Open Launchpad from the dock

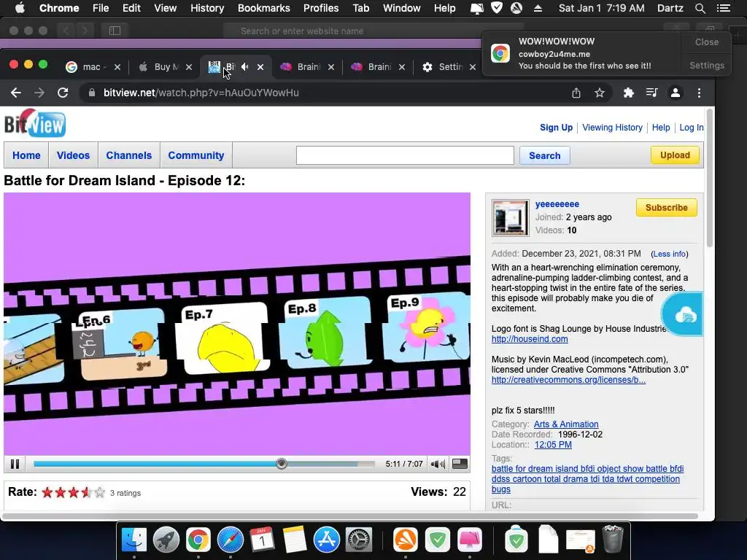pyautogui.click(x=166, y=540)
